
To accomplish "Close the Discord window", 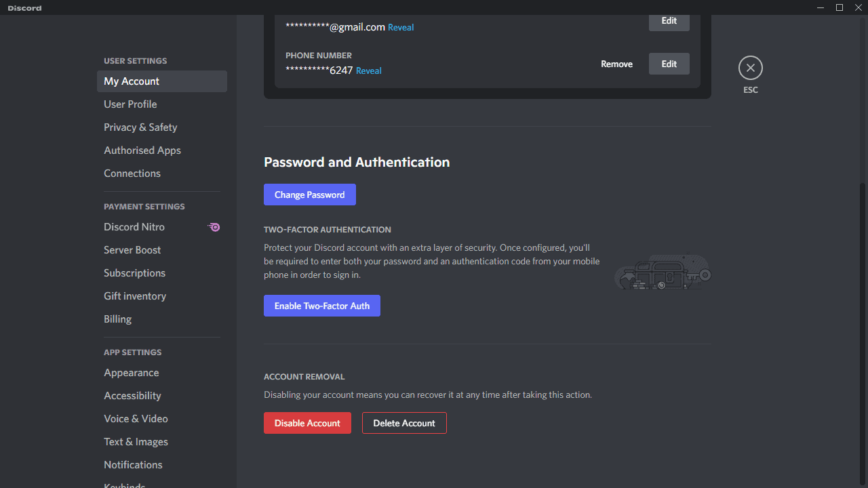I will [x=858, y=7].
